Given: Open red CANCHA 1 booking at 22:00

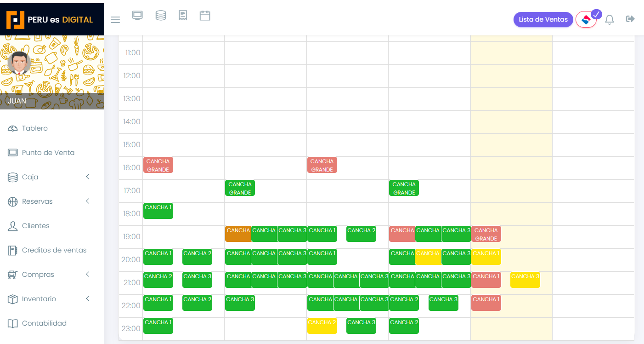Looking at the screenshot, I should point(486,303).
